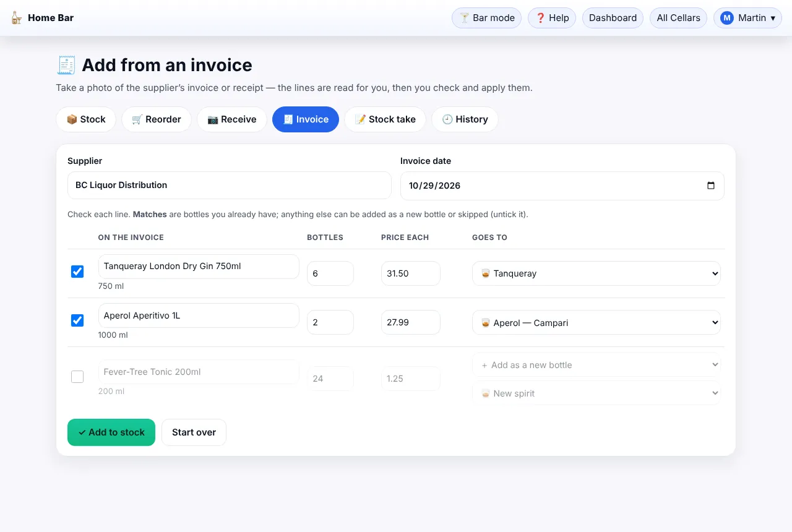This screenshot has height=532, width=792.
Task: Click the "750 ml" size text
Action: click(x=111, y=286)
